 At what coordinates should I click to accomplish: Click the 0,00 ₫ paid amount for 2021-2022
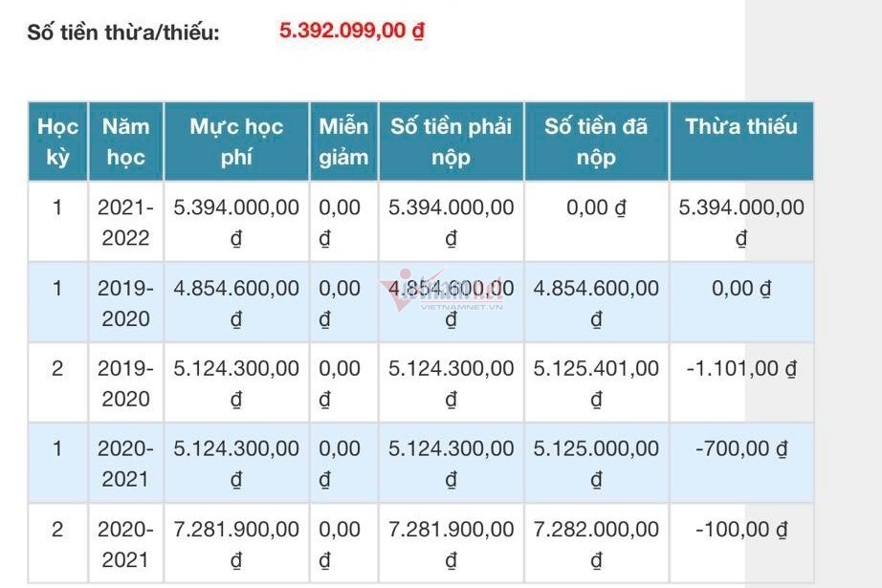(596, 207)
